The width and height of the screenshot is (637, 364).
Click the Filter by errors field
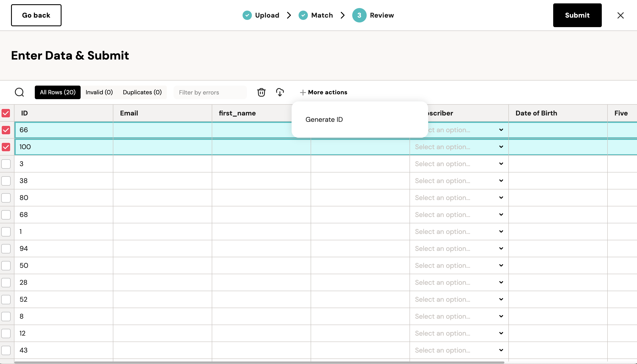click(x=210, y=93)
